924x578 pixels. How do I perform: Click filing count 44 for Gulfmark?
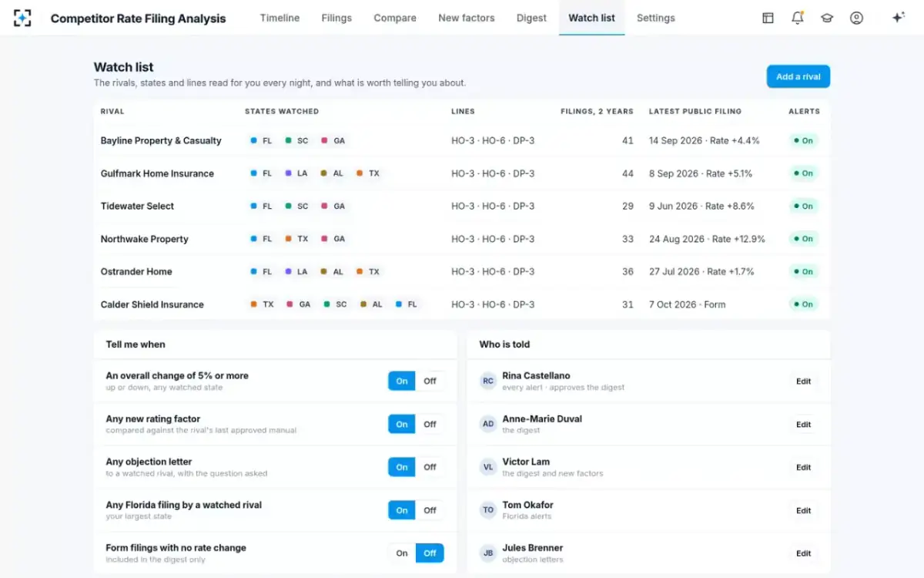[x=628, y=173]
